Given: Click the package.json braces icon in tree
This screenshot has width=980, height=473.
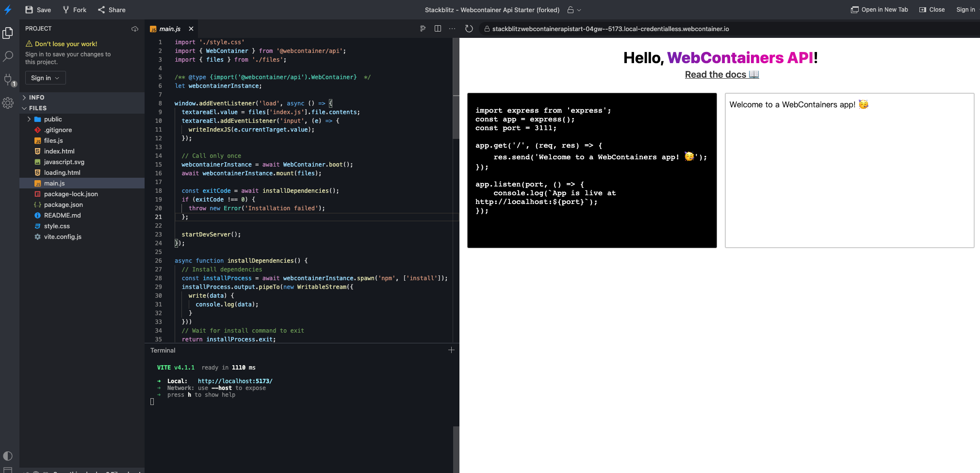Looking at the screenshot, I should [37, 204].
